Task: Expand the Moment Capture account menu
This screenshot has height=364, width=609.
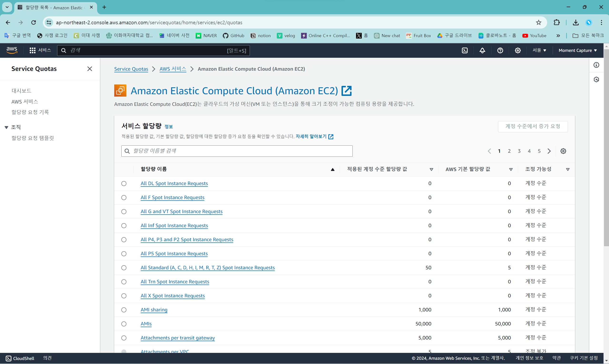Action: coord(577,50)
